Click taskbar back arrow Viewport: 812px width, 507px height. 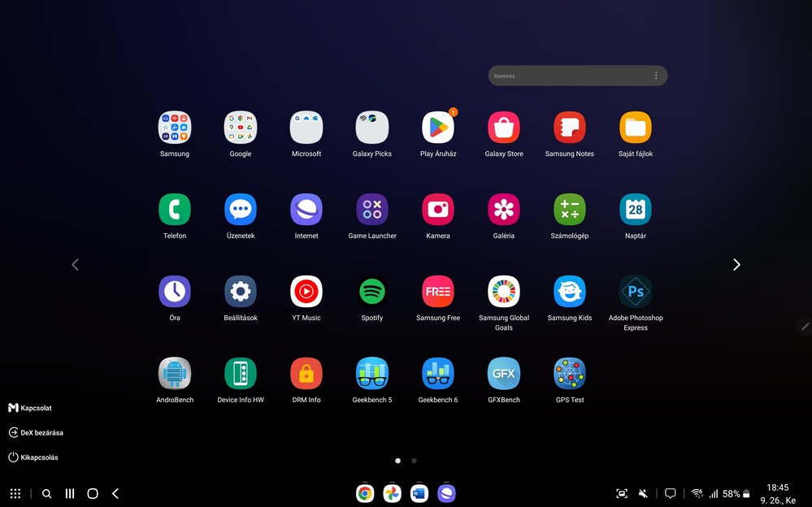(x=115, y=493)
